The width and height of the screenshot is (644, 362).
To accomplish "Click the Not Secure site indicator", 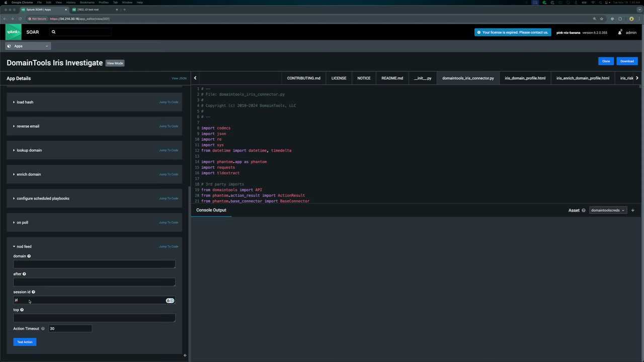I will coord(37,19).
